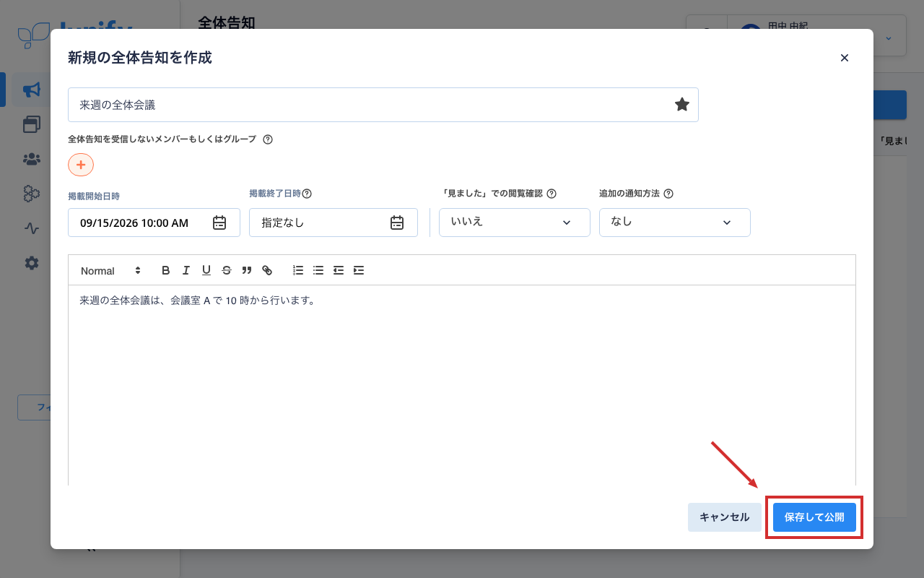924x578 pixels.
Task: Open the settings gear icon in sidebar
Action: (x=32, y=263)
